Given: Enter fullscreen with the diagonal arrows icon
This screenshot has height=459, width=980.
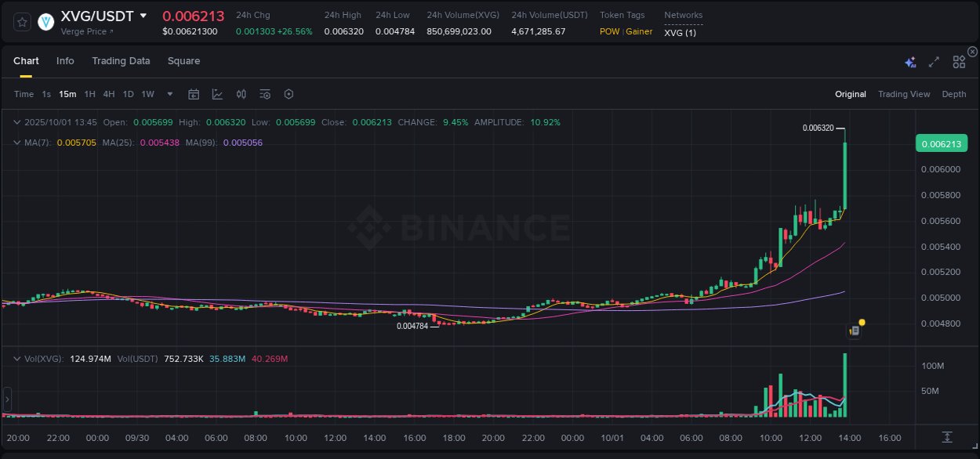Looking at the screenshot, I should [933, 61].
